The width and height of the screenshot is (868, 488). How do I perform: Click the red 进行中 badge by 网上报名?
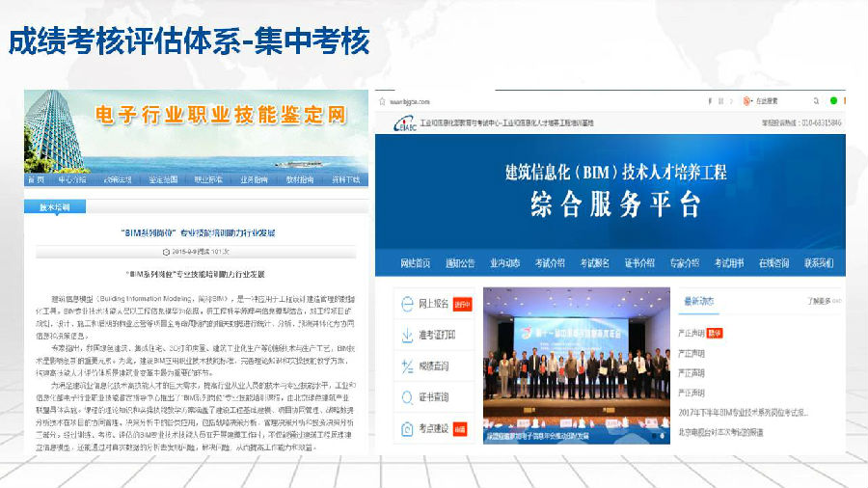(x=462, y=305)
